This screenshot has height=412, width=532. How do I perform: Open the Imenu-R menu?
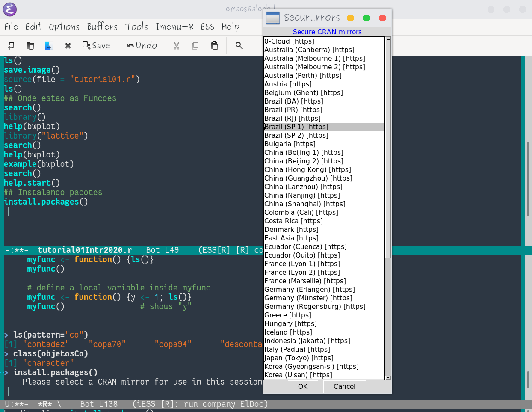pyautogui.click(x=174, y=27)
